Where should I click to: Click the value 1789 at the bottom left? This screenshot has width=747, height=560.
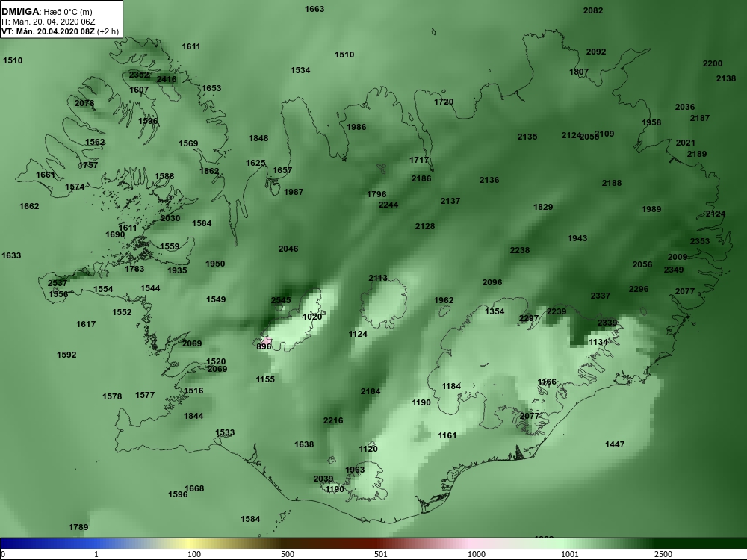78,527
